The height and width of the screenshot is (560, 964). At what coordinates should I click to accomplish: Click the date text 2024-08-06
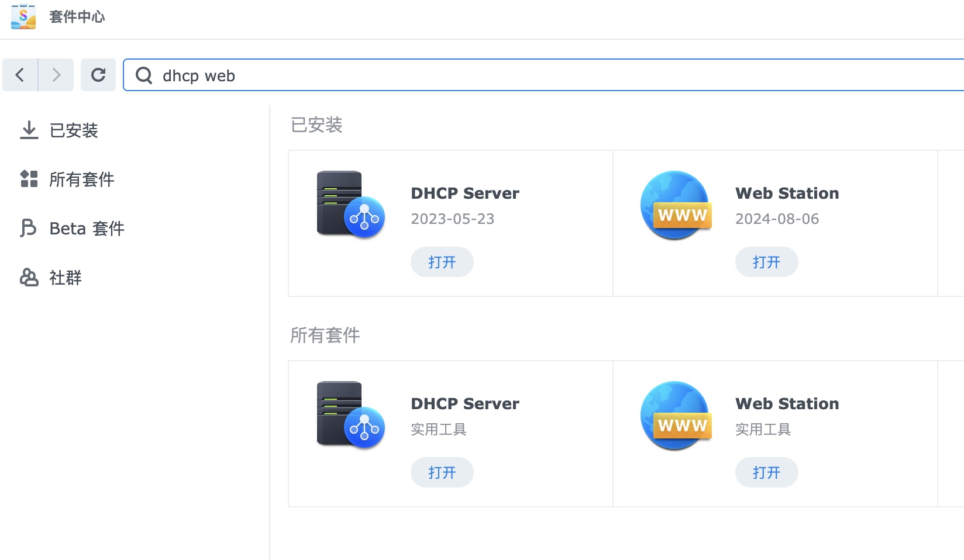[x=777, y=219]
